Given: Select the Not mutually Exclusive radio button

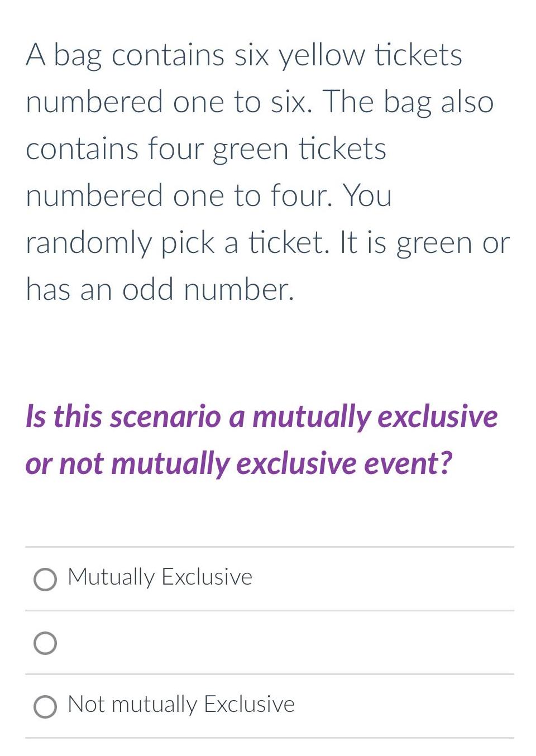Looking at the screenshot, I should [x=45, y=707].
